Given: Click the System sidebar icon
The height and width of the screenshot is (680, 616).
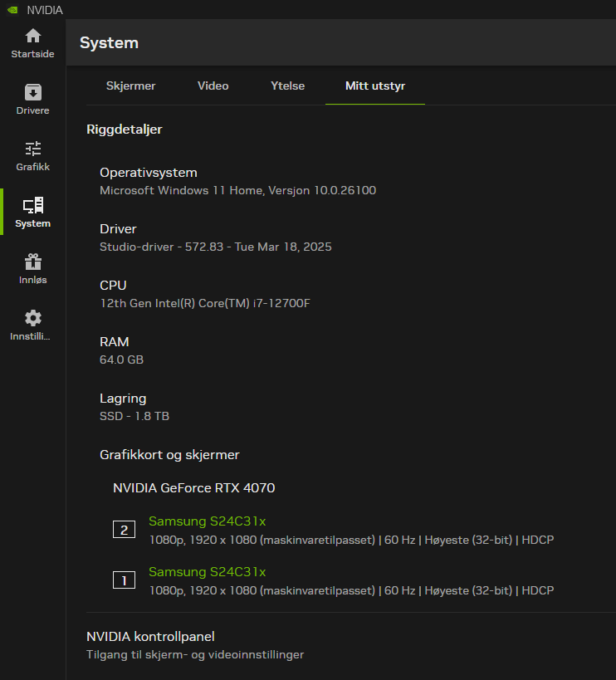Looking at the screenshot, I should pyautogui.click(x=32, y=205).
